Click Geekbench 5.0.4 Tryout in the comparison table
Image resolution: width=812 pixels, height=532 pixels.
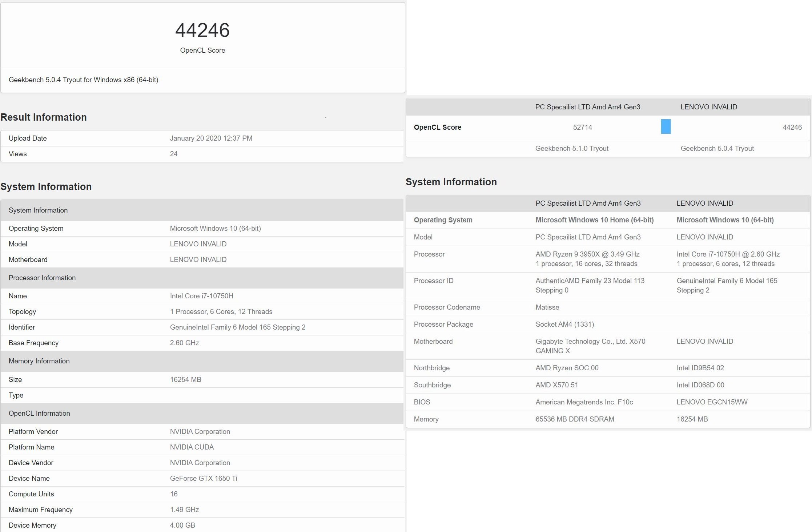[x=717, y=149]
